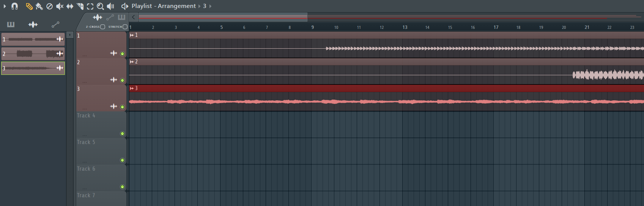Select the Delete tool
The height and width of the screenshot is (206, 644).
point(49,6)
